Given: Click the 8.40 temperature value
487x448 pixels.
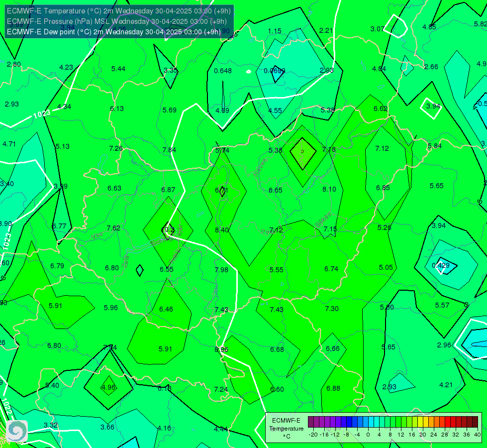Looking at the screenshot, I should click(x=222, y=230).
